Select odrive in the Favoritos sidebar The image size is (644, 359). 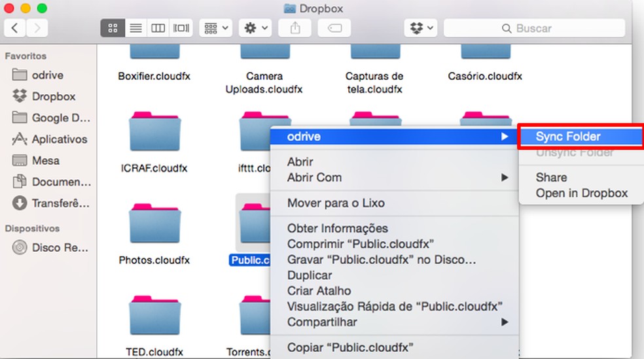point(48,75)
